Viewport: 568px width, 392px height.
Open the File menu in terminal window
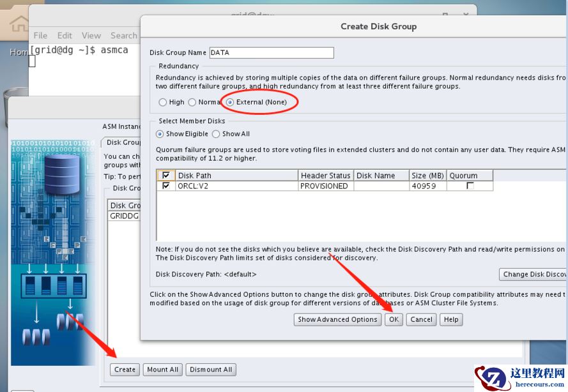(40, 36)
